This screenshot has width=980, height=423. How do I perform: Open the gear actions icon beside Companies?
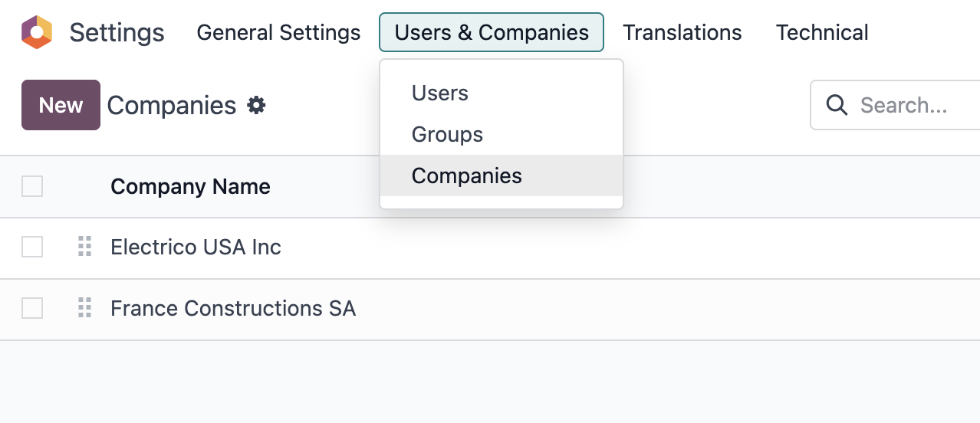coord(256,105)
